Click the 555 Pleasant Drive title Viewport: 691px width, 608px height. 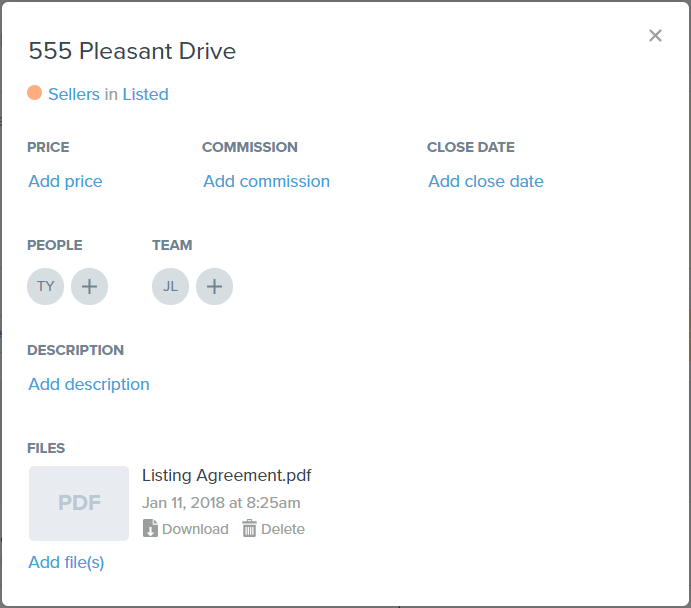[132, 51]
